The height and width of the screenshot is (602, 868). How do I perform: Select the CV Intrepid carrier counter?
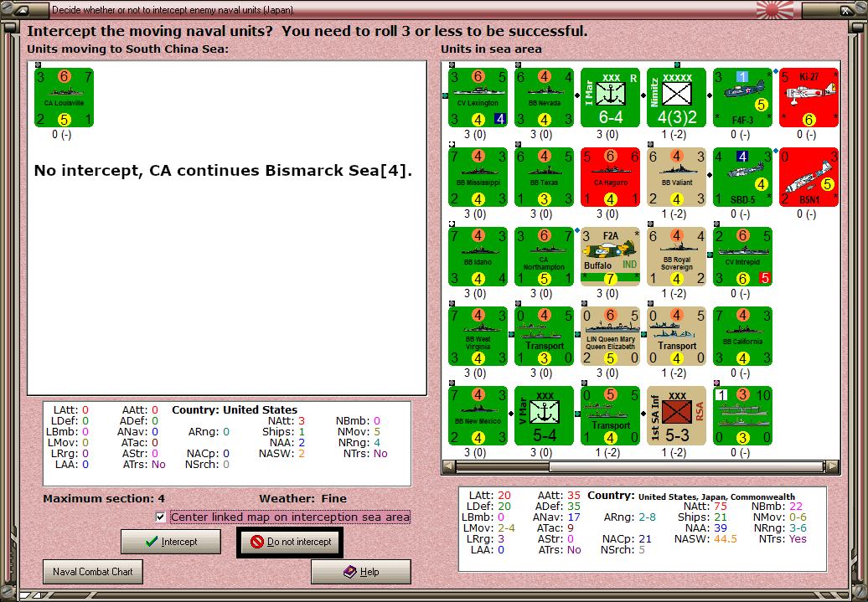click(x=743, y=257)
